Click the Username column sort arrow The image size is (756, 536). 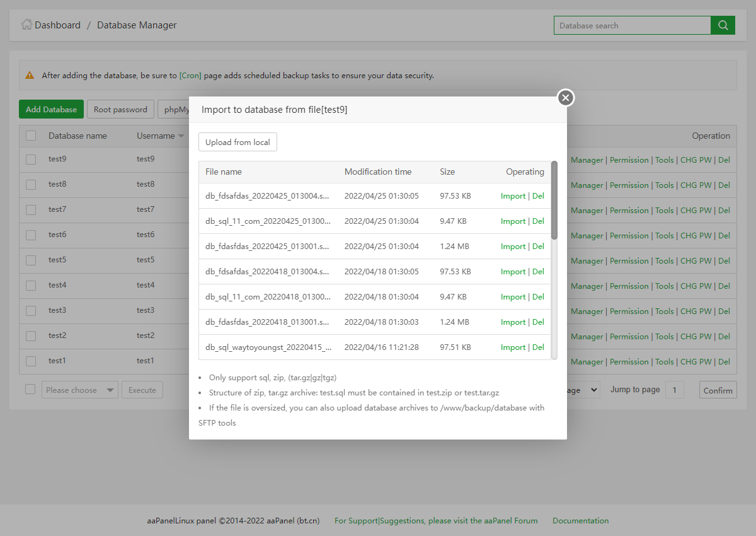[x=181, y=136]
